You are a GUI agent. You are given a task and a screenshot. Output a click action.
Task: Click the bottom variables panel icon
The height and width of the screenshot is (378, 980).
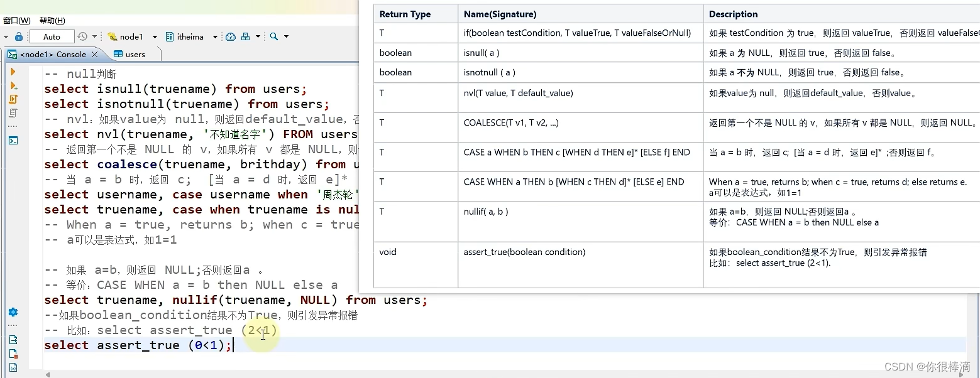(13, 367)
